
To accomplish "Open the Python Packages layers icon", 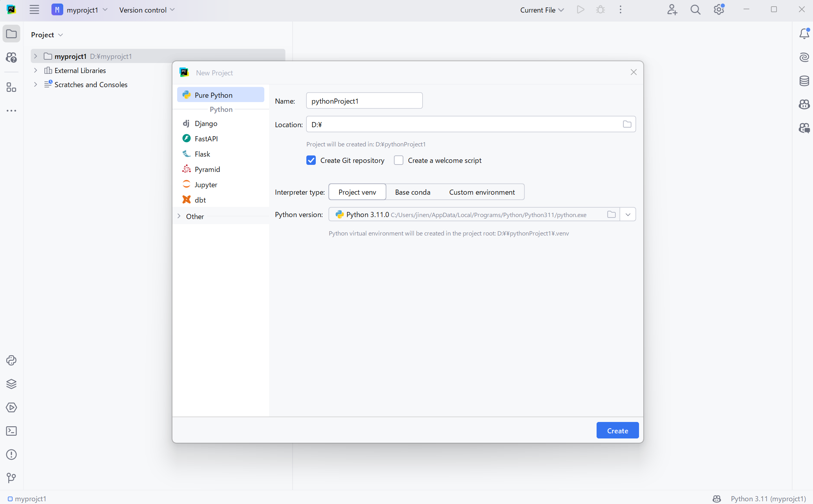I will [x=11, y=384].
